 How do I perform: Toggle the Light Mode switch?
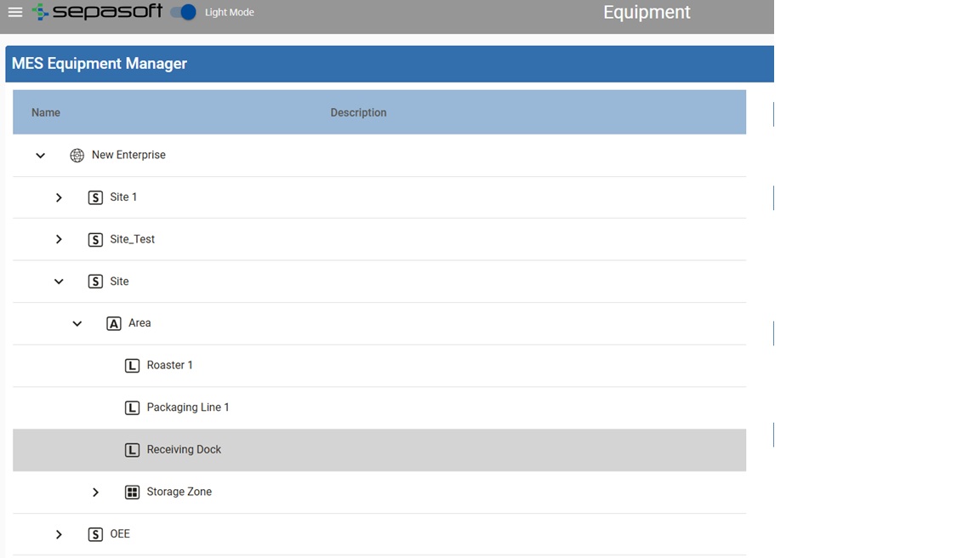pos(183,12)
